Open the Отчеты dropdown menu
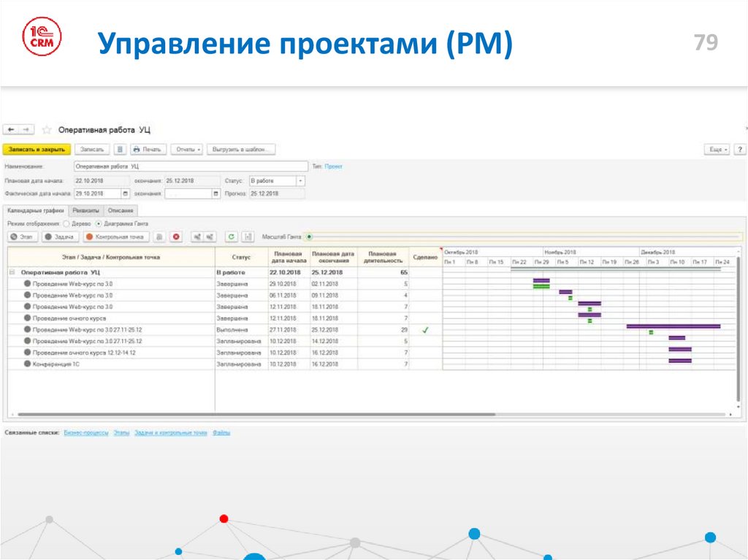Image resolution: width=748 pixels, height=560 pixels. tap(188, 149)
